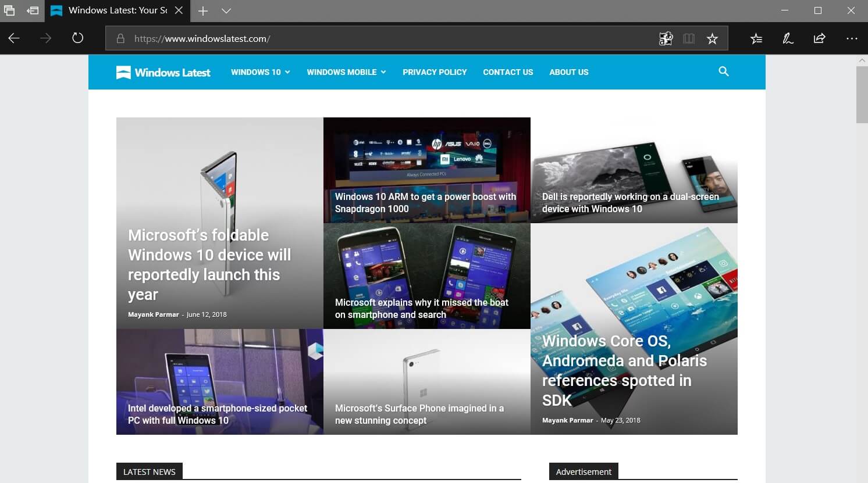Click the PRIVACY POLICY link

coord(435,72)
